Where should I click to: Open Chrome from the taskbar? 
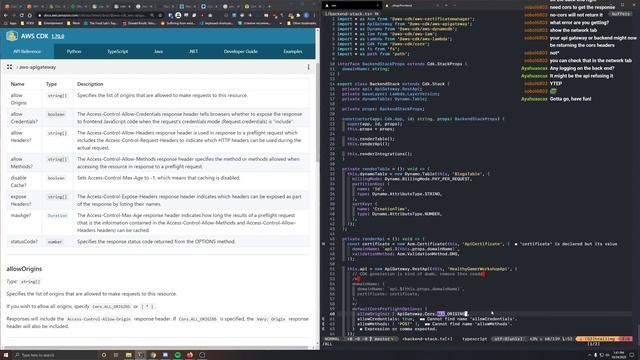point(153,355)
